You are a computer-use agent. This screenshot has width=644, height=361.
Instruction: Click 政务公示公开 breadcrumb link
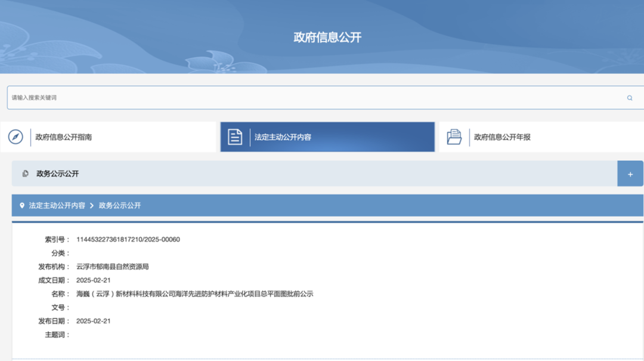point(120,206)
